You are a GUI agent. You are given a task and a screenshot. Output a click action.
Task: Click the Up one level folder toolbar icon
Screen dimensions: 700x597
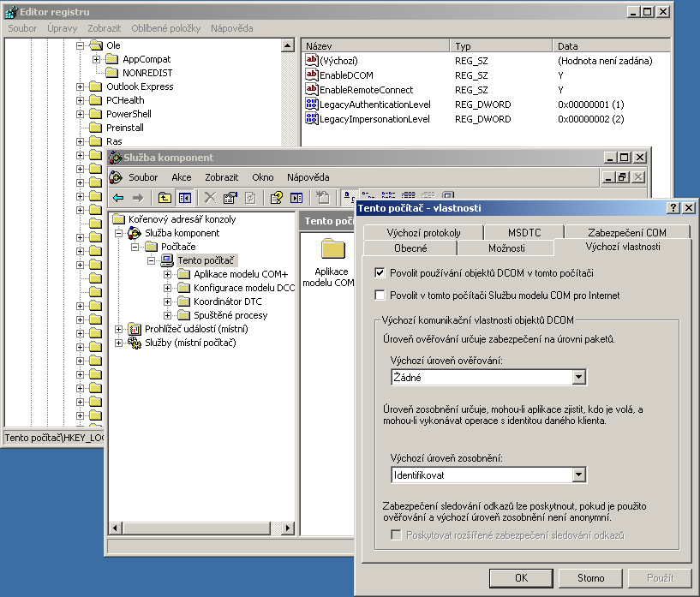(165, 198)
